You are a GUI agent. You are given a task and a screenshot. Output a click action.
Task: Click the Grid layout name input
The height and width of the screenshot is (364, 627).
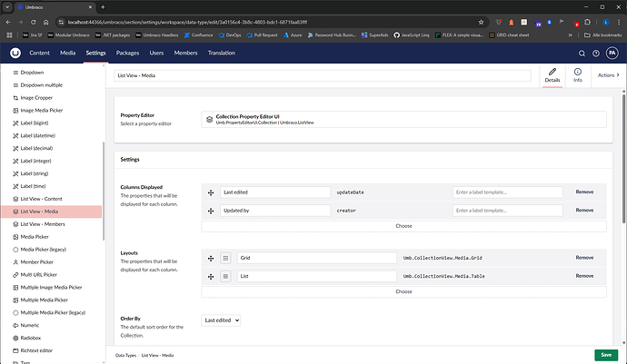(x=317, y=258)
